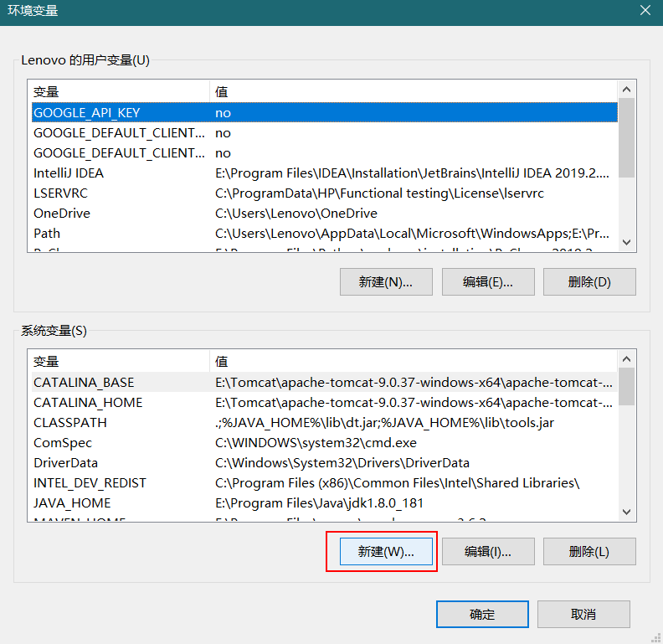Click the IntelliJ IDEA 2019.2 installation path
This screenshot has width=663, height=644.
412,173
